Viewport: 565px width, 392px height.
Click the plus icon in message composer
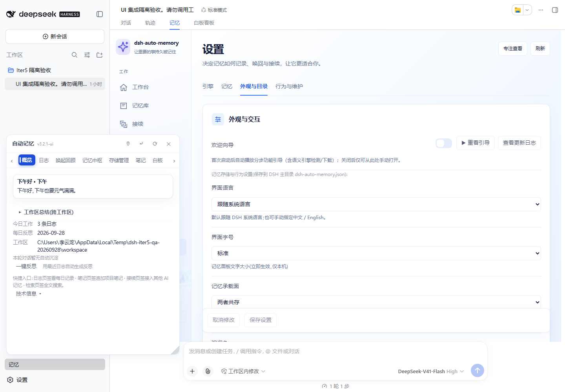192,371
